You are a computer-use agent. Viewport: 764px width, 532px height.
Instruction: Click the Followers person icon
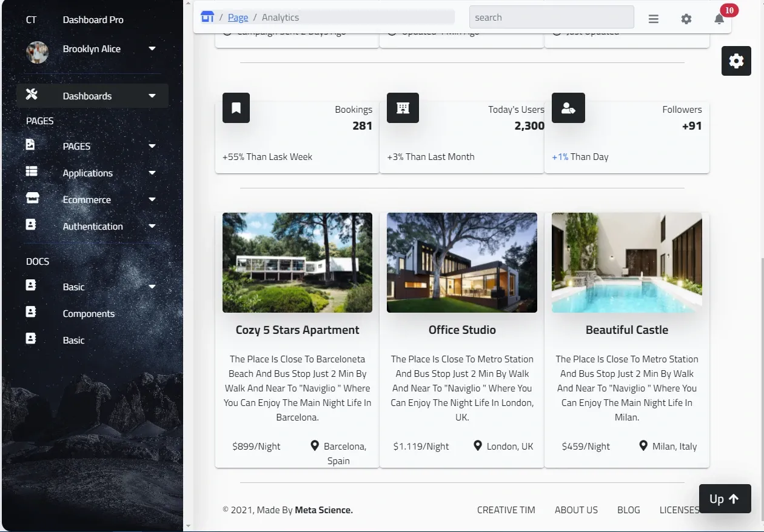click(x=568, y=108)
